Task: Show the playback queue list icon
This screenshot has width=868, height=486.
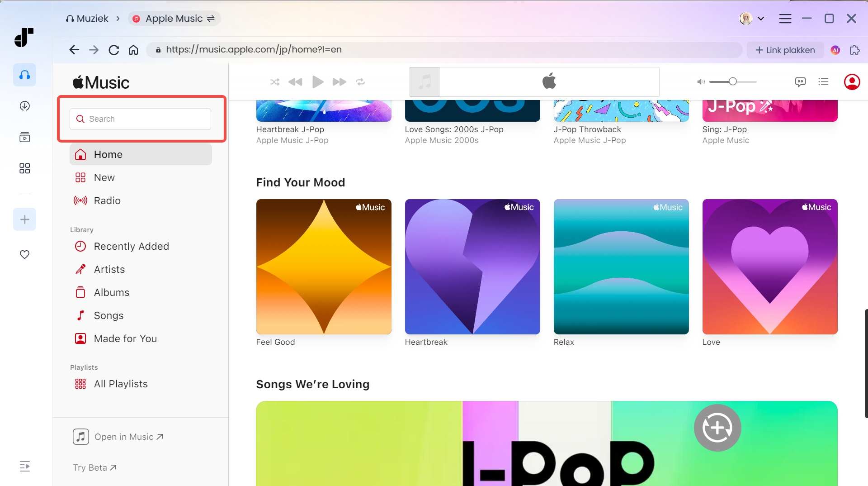Action: 824,82
